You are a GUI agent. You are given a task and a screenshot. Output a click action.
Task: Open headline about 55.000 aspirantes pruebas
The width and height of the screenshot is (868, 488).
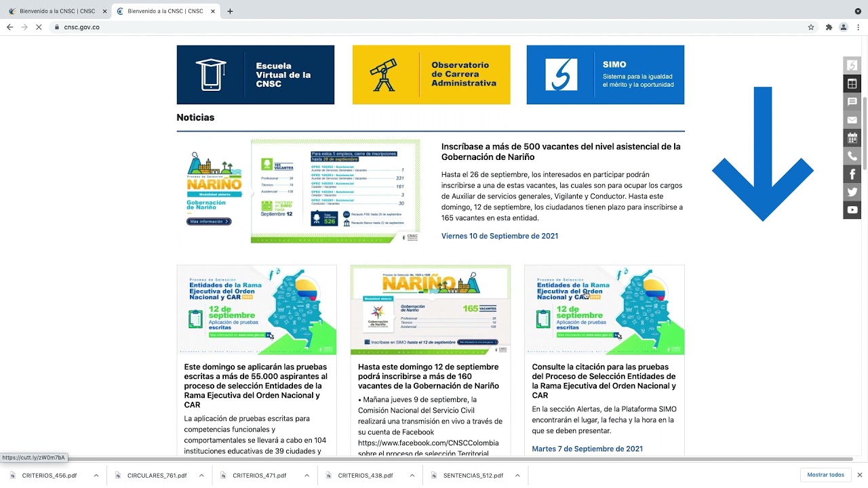[256, 386]
